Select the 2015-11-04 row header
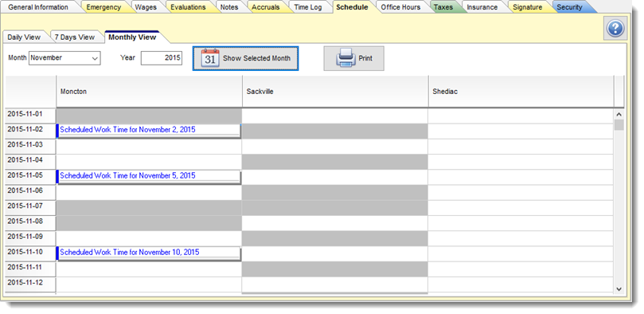The height and width of the screenshot is (314, 644). pos(30,161)
